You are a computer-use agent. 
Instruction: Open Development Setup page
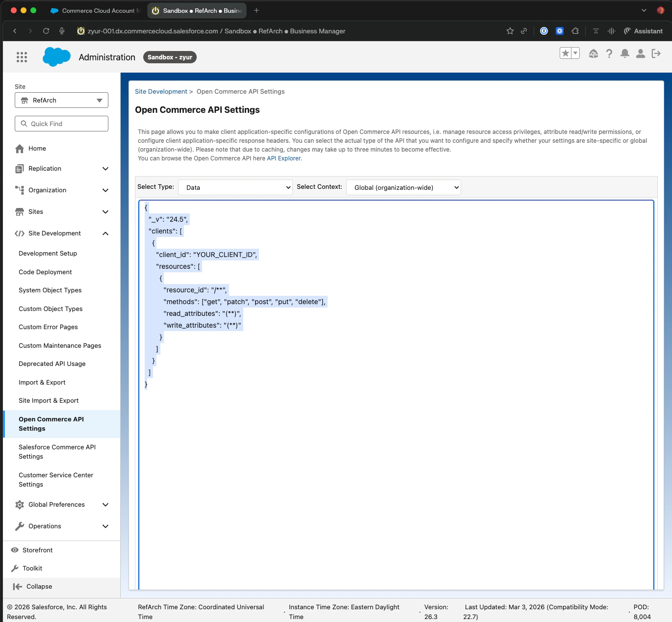pos(48,254)
